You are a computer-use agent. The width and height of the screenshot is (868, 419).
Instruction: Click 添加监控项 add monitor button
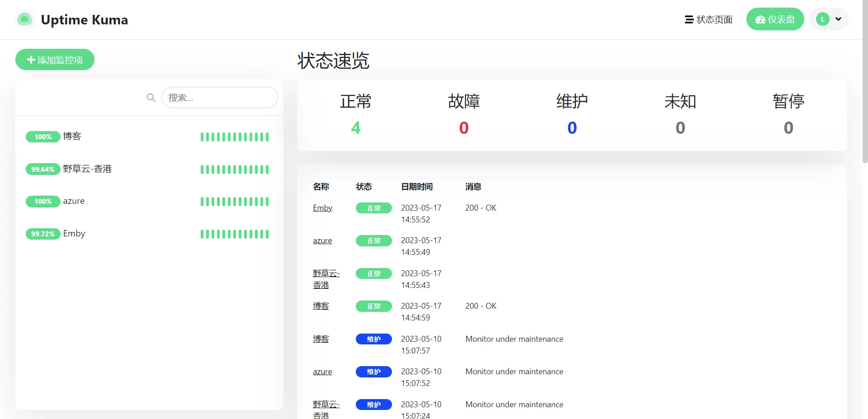tap(55, 60)
